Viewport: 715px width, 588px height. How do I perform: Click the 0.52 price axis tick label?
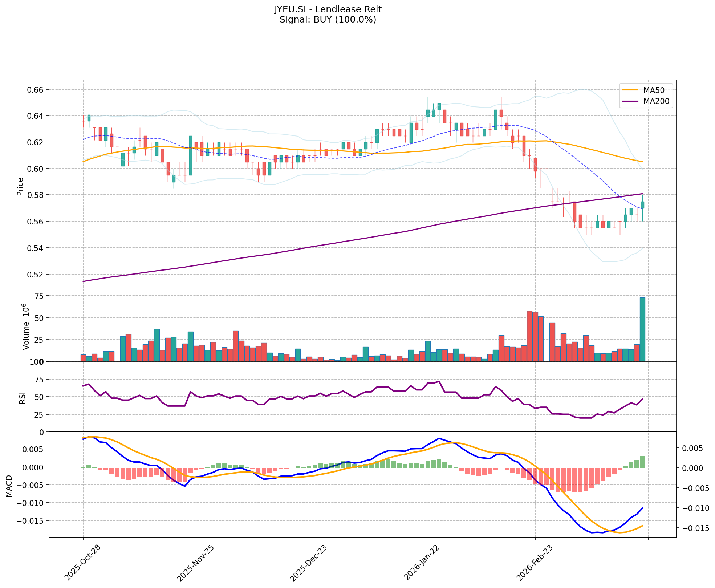[36, 274]
